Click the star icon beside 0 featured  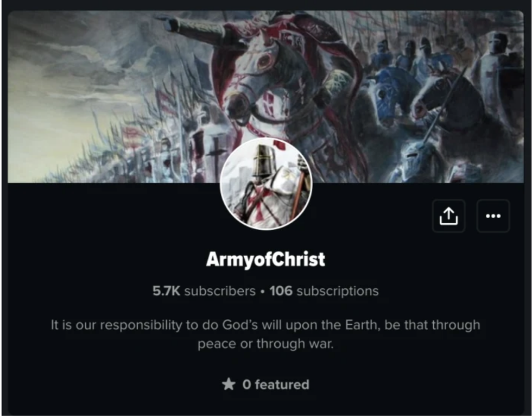pyautogui.click(x=229, y=385)
